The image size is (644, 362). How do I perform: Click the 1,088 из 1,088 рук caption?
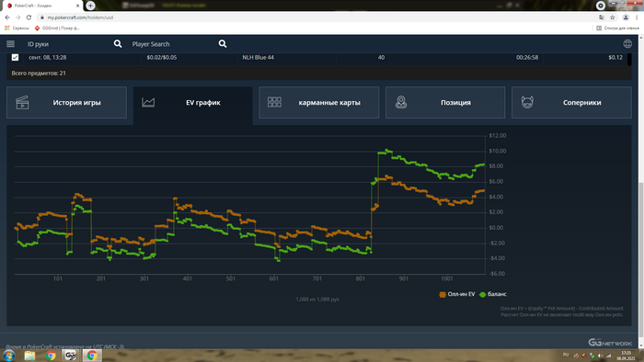click(317, 300)
